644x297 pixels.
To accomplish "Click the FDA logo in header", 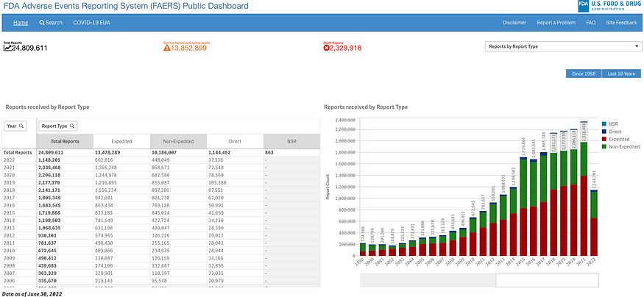I will point(609,6).
